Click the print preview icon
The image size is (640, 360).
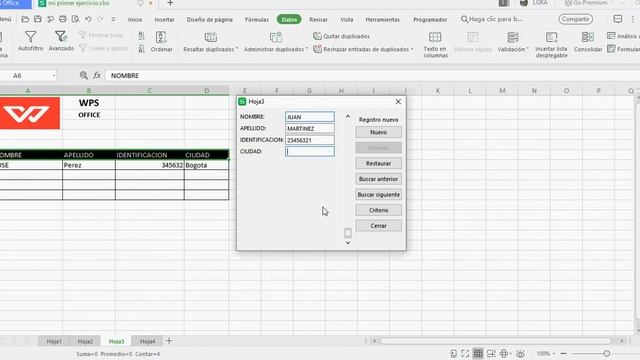(x=76, y=19)
